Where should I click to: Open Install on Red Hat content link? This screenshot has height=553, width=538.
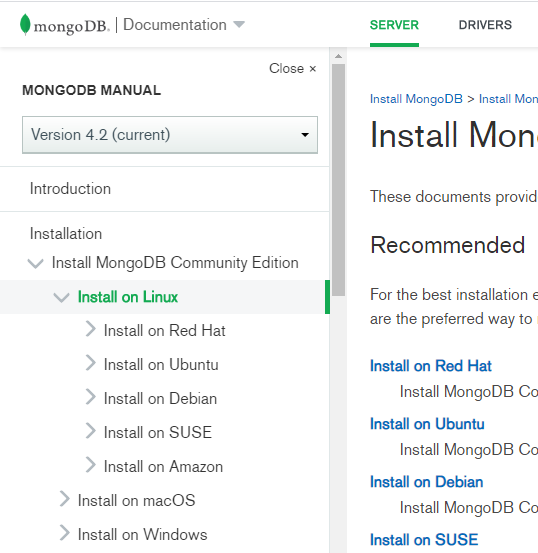point(430,366)
